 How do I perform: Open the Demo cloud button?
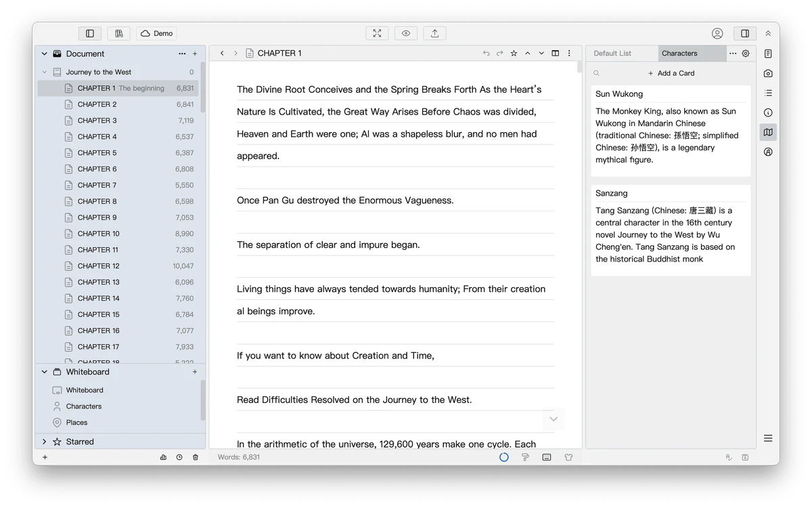coord(157,33)
